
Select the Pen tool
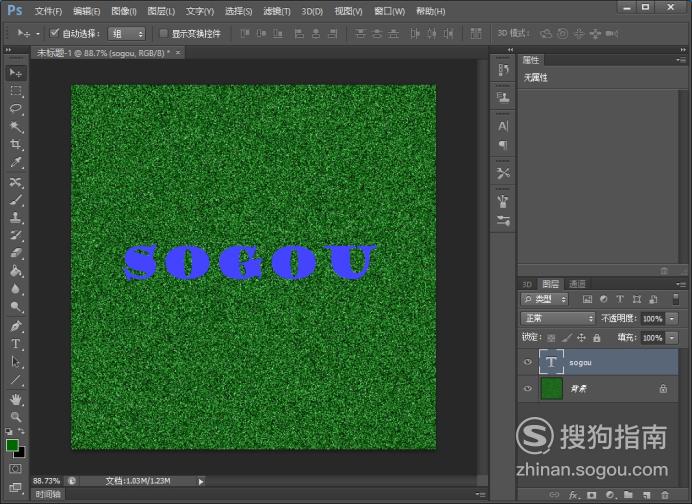(x=16, y=326)
